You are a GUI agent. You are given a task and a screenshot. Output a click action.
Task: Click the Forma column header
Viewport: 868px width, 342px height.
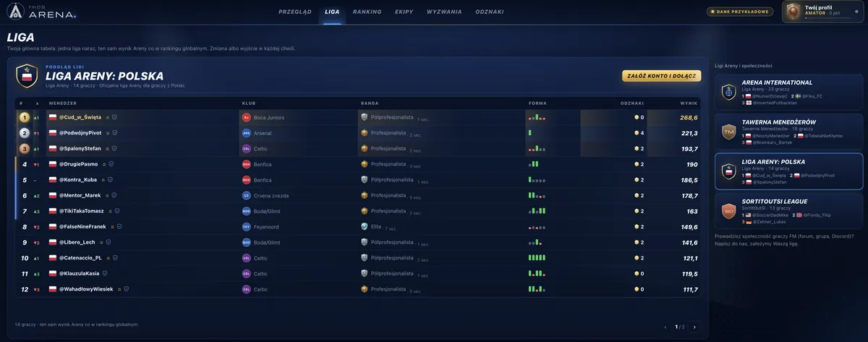pos(537,103)
